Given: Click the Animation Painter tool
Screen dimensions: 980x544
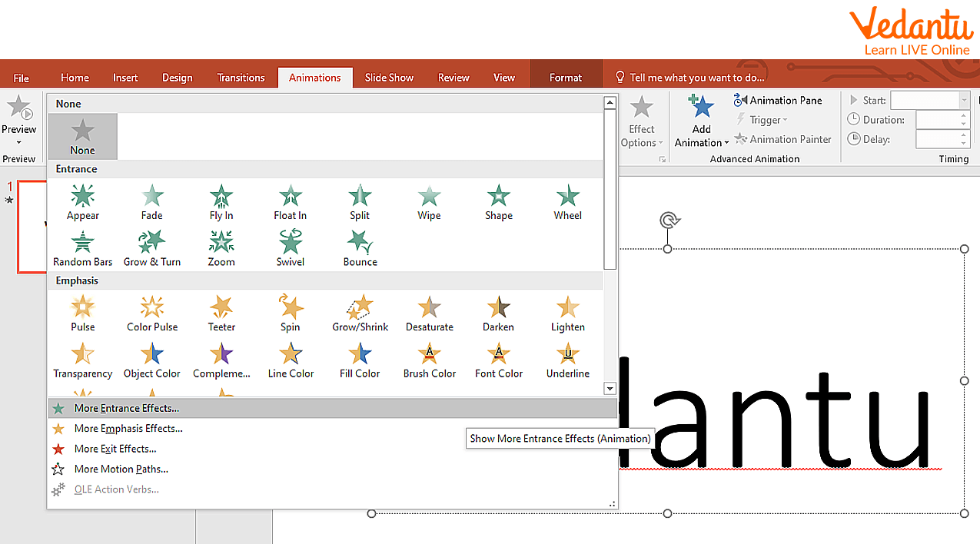Looking at the screenshot, I should [782, 139].
